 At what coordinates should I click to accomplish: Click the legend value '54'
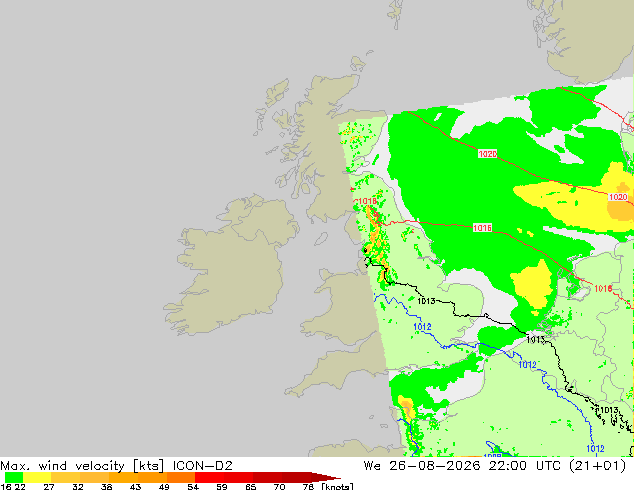click(x=193, y=487)
